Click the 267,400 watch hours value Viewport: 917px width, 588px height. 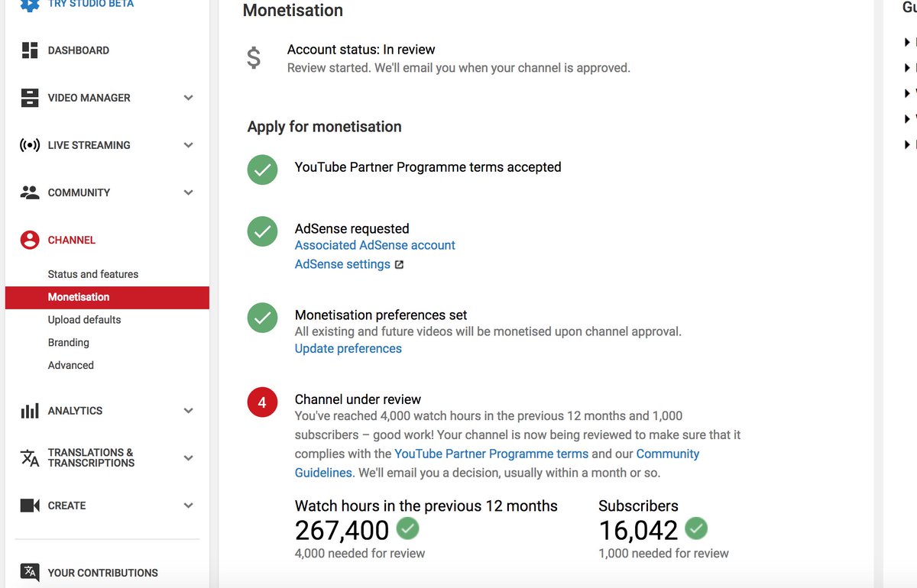click(342, 530)
